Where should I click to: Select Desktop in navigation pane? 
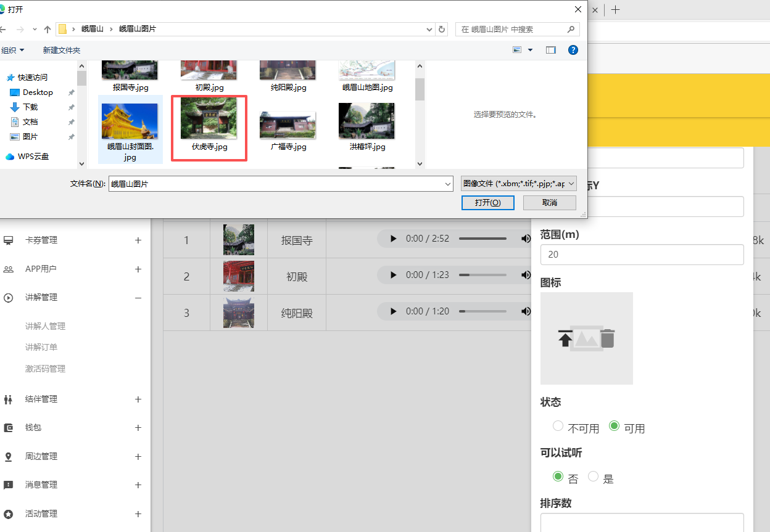pos(38,92)
